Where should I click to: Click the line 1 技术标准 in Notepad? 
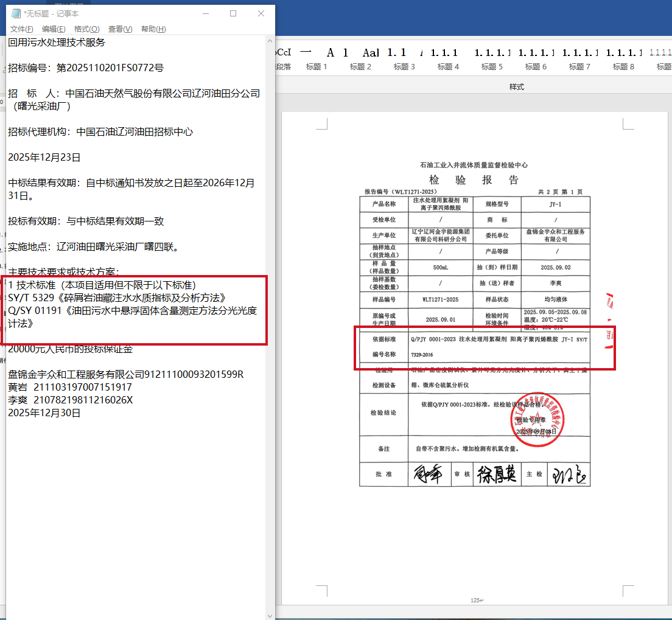click(102, 285)
